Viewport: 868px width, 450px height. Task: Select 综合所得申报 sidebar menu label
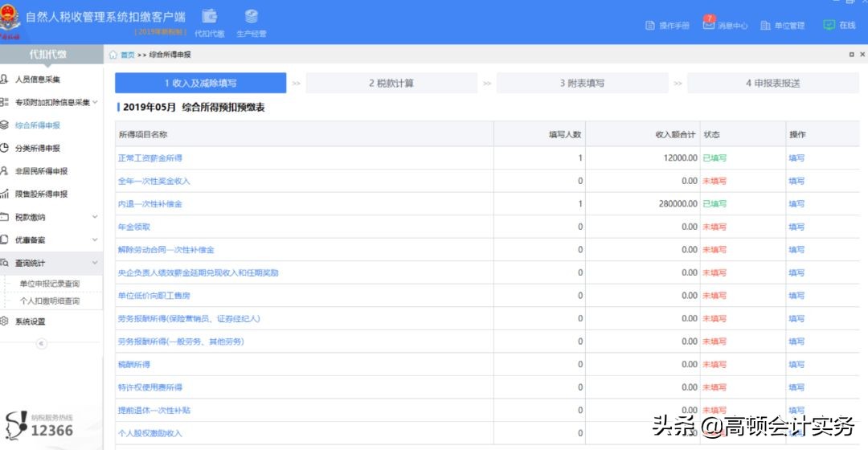38,125
